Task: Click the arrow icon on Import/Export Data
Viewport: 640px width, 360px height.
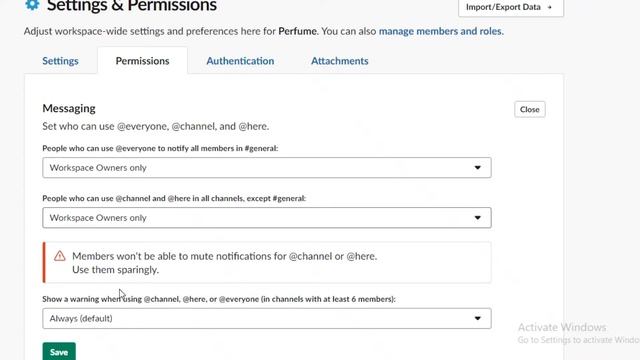Action: 549,7
